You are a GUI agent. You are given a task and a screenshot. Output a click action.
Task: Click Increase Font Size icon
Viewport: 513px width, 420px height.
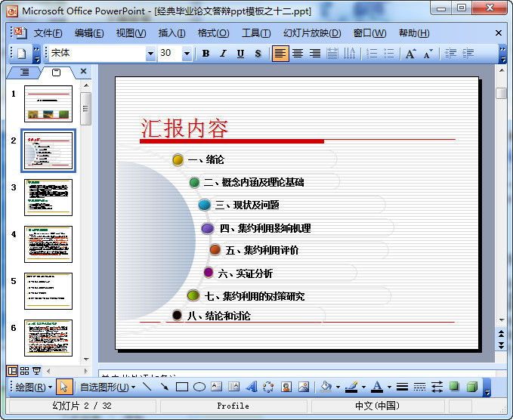click(x=410, y=54)
